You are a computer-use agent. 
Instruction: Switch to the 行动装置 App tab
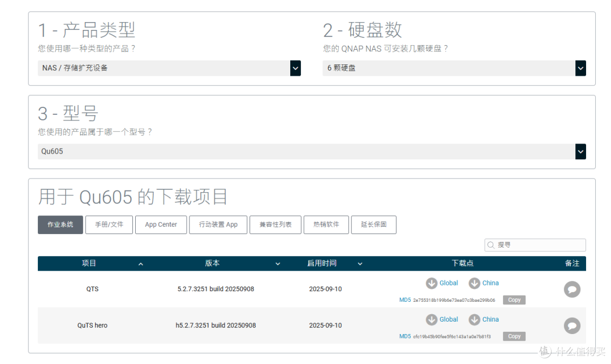coord(218,224)
